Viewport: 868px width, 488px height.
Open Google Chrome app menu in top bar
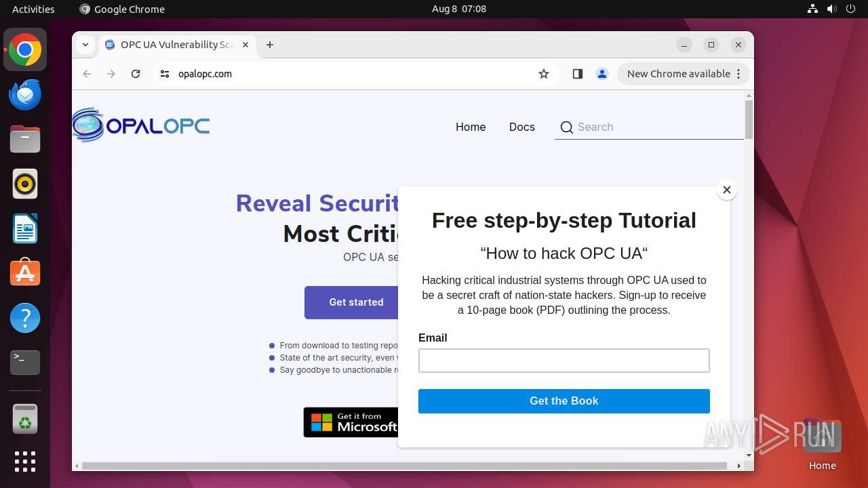point(122,9)
